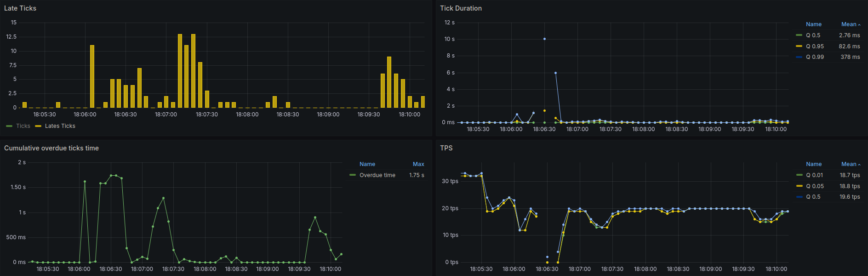Sort overdue legend by Max header

point(418,164)
